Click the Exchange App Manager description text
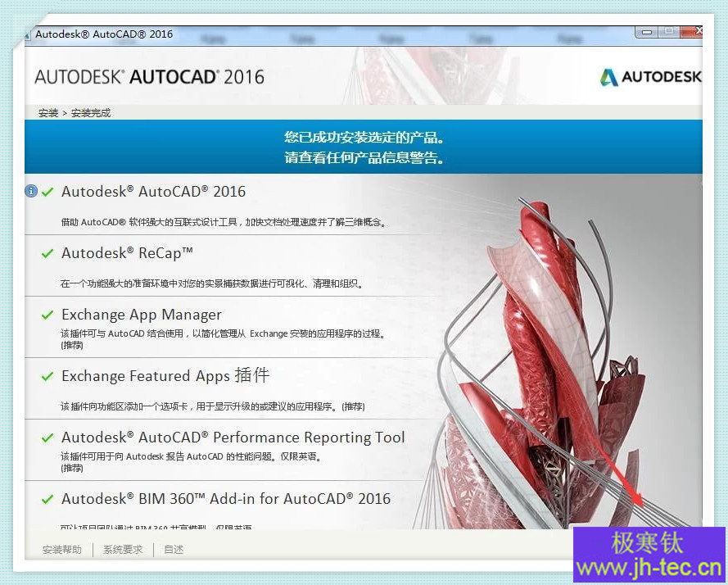This screenshot has height=585, width=728. (224, 338)
